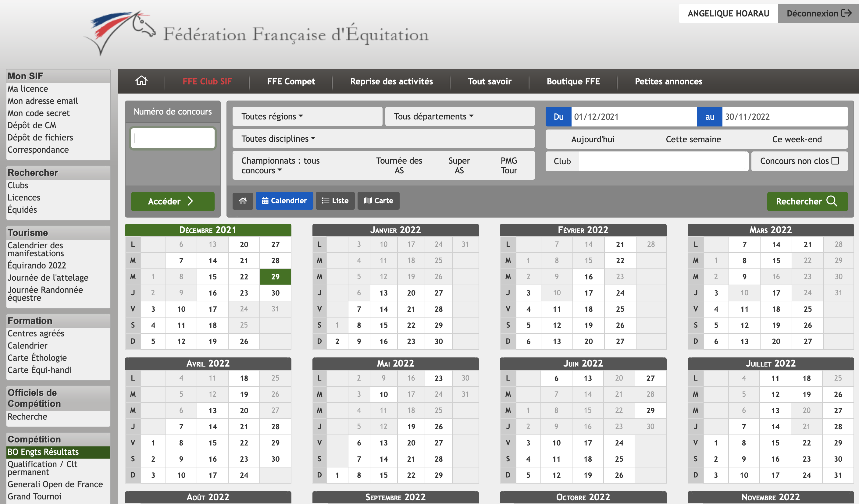The width and height of the screenshot is (859, 504).
Task: Open the Toutes disciplines dropdown
Action: (x=383, y=139)
